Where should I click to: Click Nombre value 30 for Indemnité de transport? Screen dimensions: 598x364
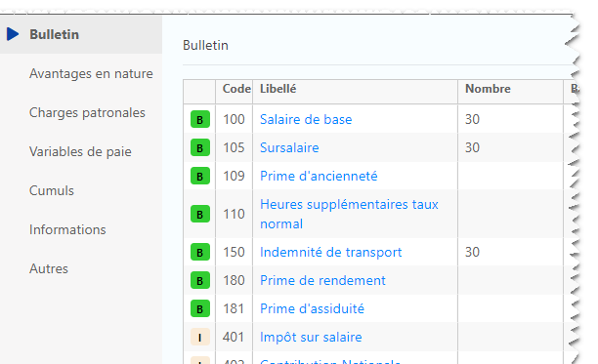472,252
